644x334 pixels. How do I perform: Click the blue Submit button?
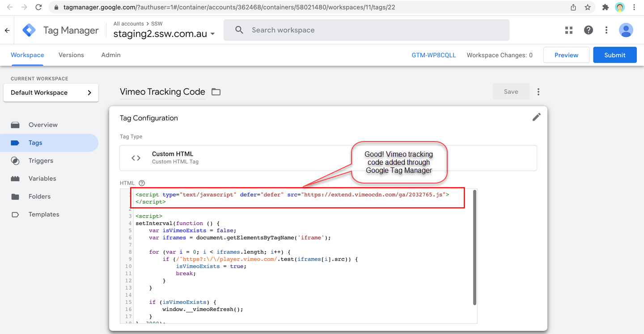pyautogui.click(x=614, y=55)
